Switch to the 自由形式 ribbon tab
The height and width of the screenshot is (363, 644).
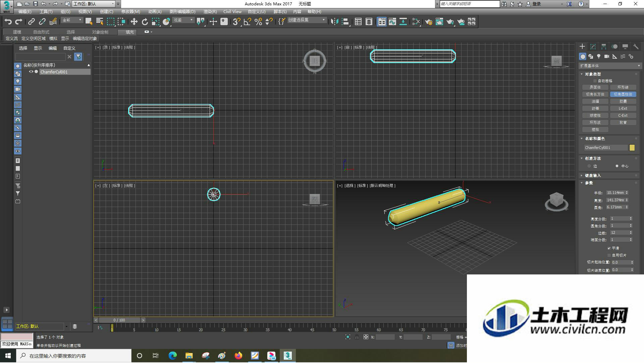tap(41, 32)
